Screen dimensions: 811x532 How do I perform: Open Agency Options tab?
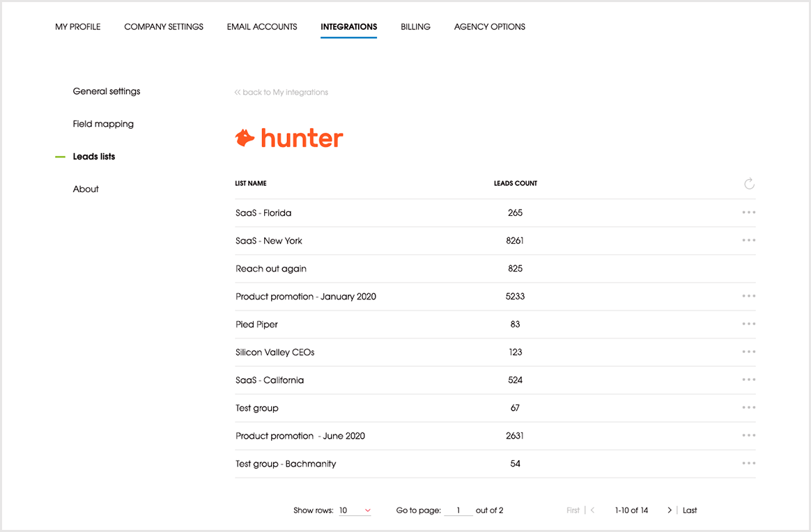pos(490,27)
